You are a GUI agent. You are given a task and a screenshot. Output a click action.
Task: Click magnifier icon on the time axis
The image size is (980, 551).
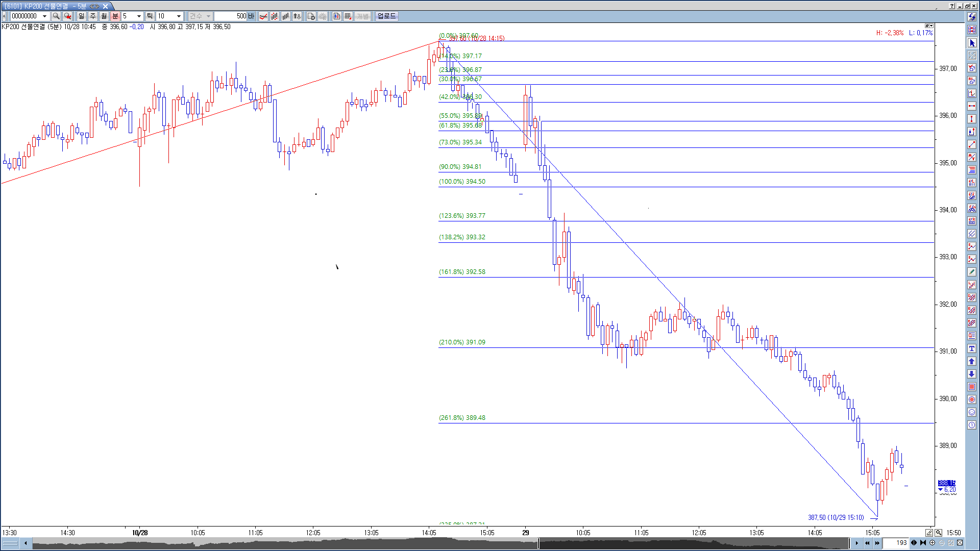(x=938, y=533)
